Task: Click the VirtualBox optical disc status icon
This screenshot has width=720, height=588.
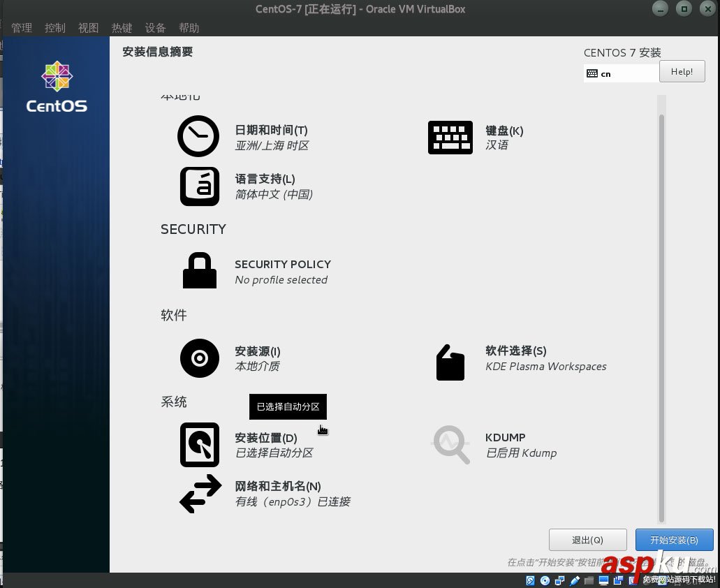Action: (x=545, y=580)
